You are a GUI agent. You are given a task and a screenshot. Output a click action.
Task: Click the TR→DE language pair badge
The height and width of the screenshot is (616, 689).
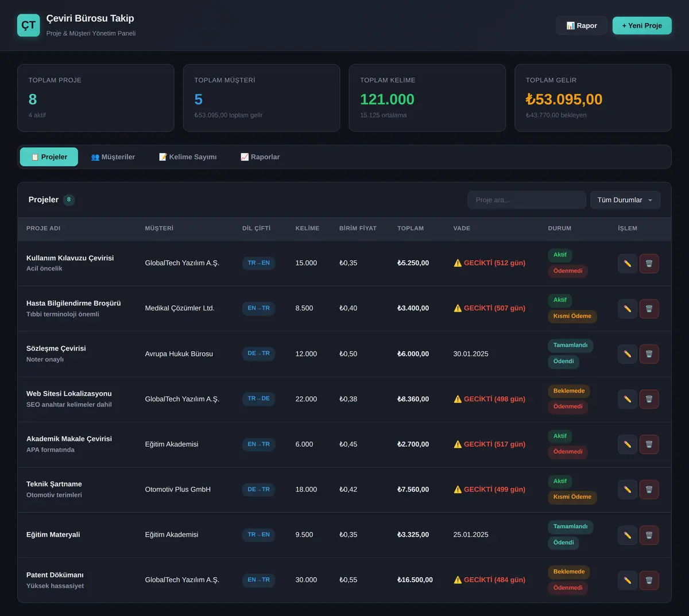point(258,398)
